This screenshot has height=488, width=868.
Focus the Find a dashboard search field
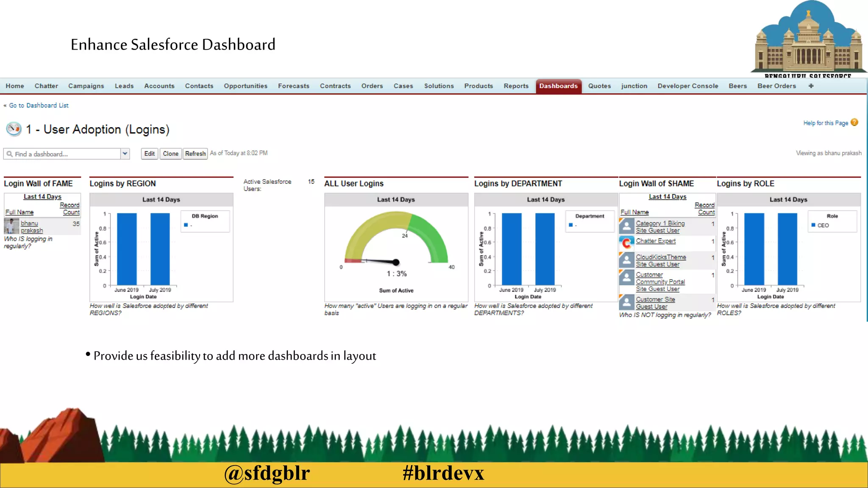coord(62,154)
